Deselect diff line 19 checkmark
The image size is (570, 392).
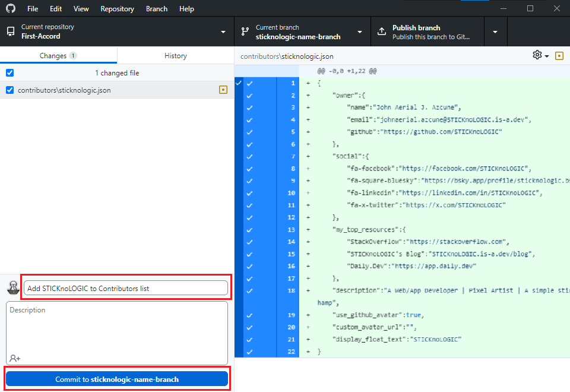pos(249,315)
